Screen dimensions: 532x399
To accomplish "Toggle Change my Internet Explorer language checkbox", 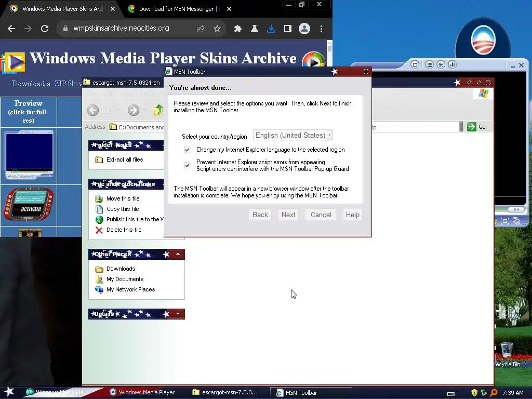I will (x=187, y=150).
